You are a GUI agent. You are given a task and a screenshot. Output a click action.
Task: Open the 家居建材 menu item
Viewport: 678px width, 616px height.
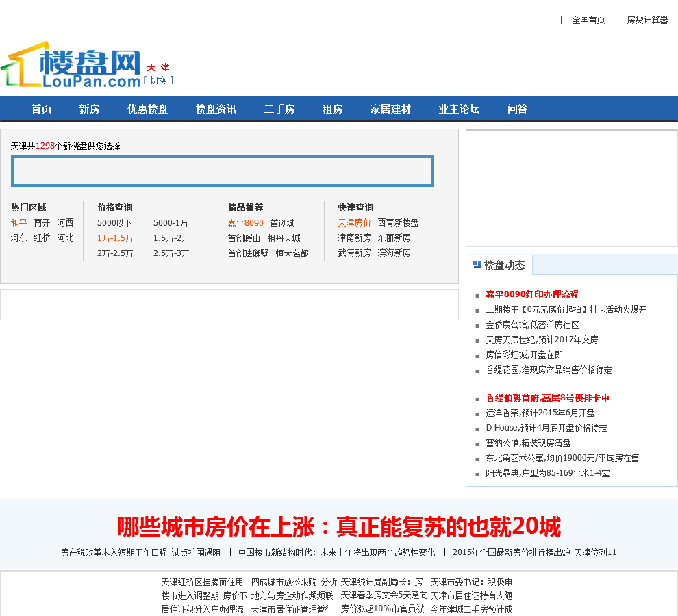click(x=390, y=109)
